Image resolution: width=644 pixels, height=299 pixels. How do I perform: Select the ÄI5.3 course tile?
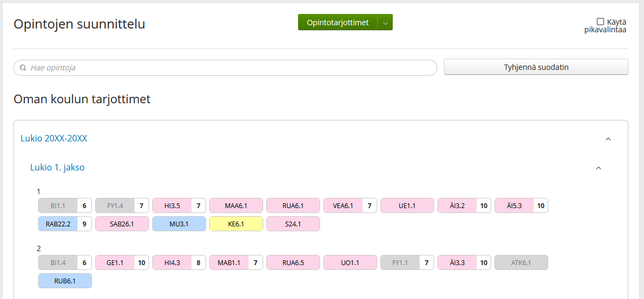tap(521, 206)
